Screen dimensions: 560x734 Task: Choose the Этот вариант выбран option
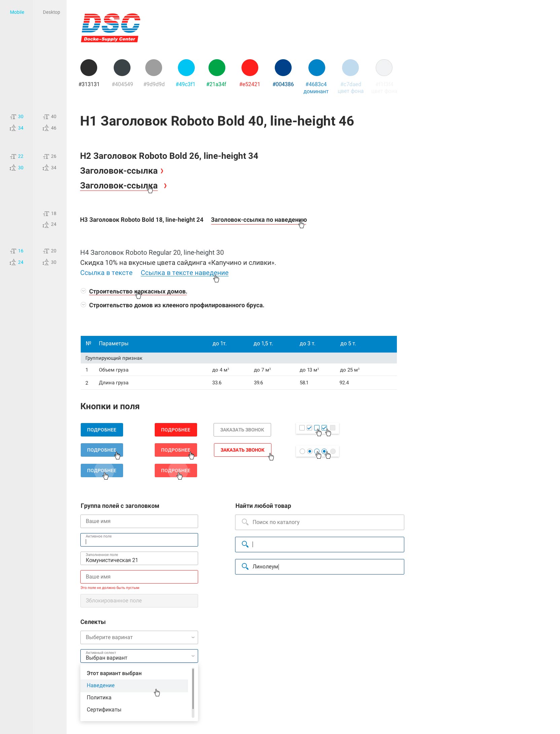click(x=134, y=673)
